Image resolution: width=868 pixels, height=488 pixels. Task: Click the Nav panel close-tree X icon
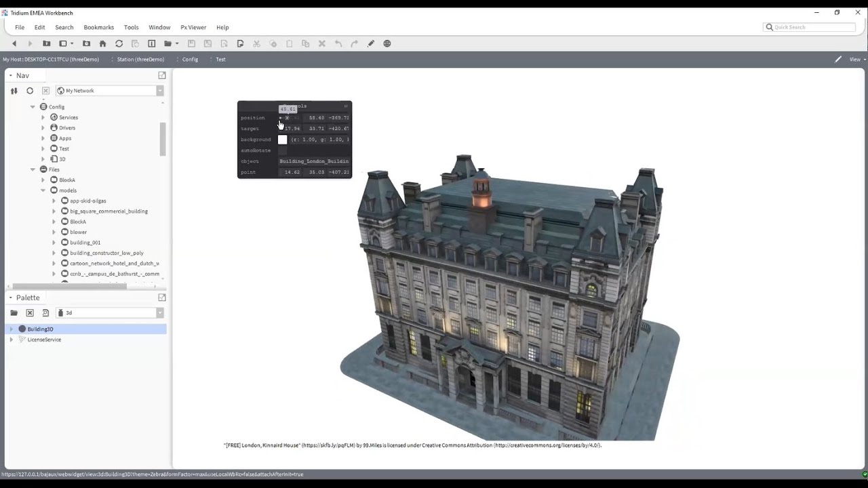click(45, 91)
